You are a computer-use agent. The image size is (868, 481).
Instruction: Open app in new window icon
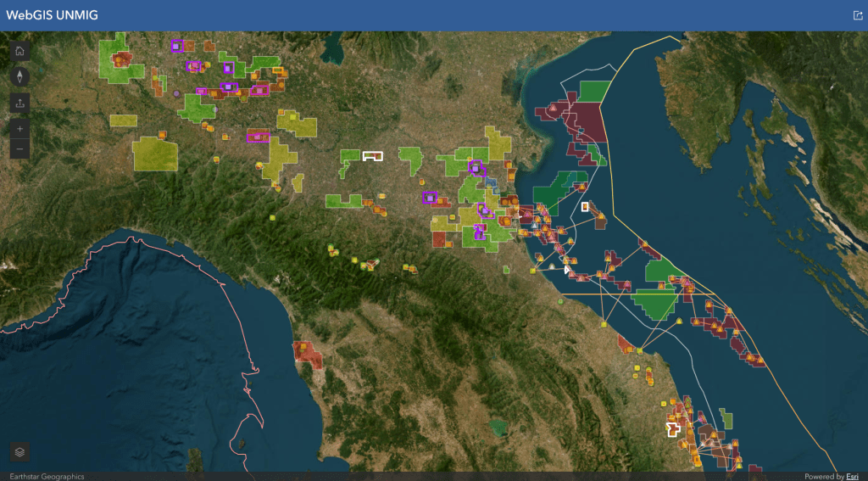[x=857, y=15]
